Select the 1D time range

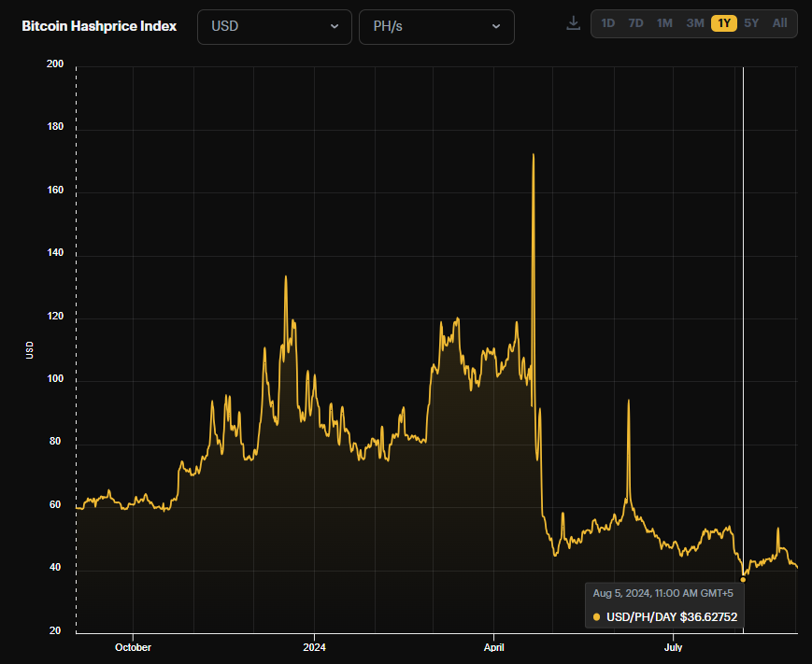point(608,23)
